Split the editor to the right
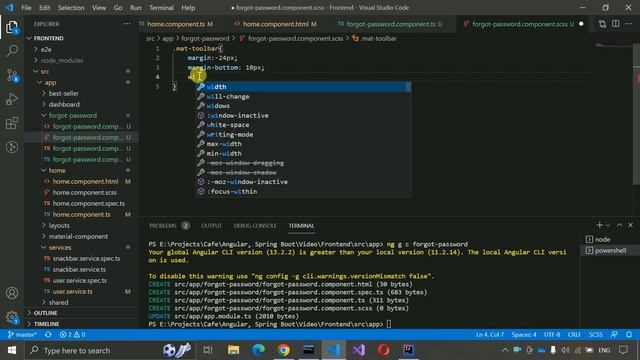This screenshot has height=360, width=640. point(616,24)
